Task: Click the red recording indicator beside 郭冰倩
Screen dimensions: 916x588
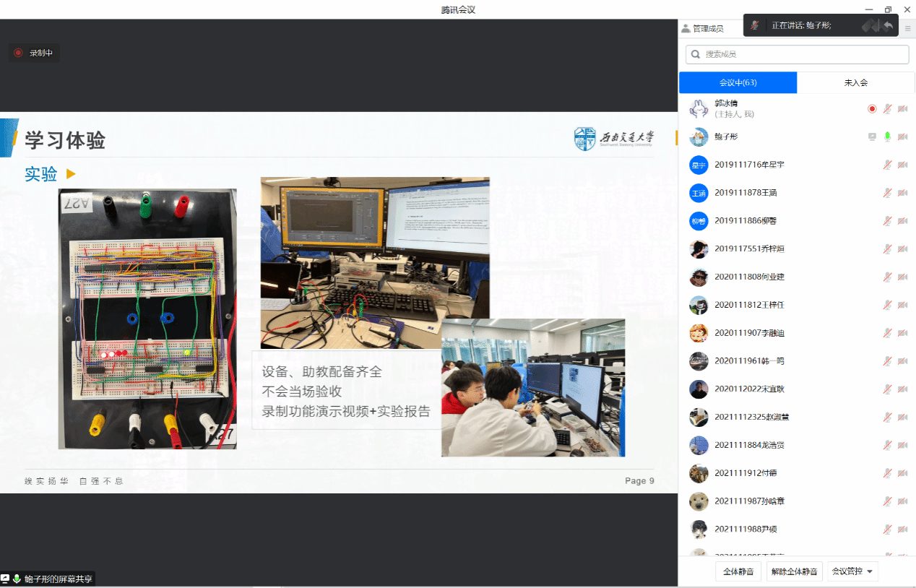Action: pyautogui.click(x=872, y=109)
